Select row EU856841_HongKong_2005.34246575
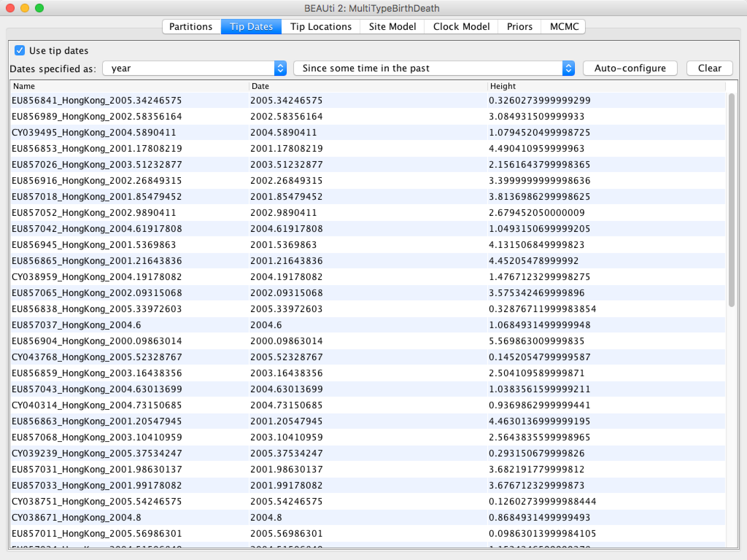This screenshot has height=560, width=747. [x=97, y=100]
